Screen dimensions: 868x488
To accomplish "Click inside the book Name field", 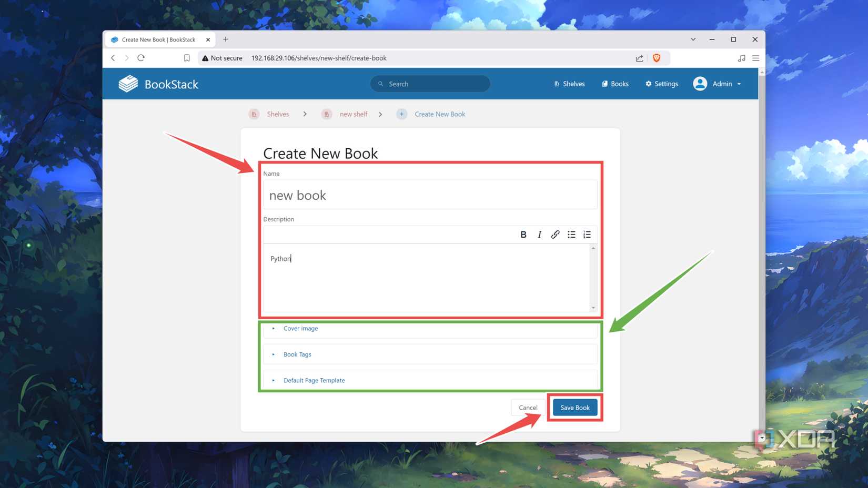I will [430, 195].
